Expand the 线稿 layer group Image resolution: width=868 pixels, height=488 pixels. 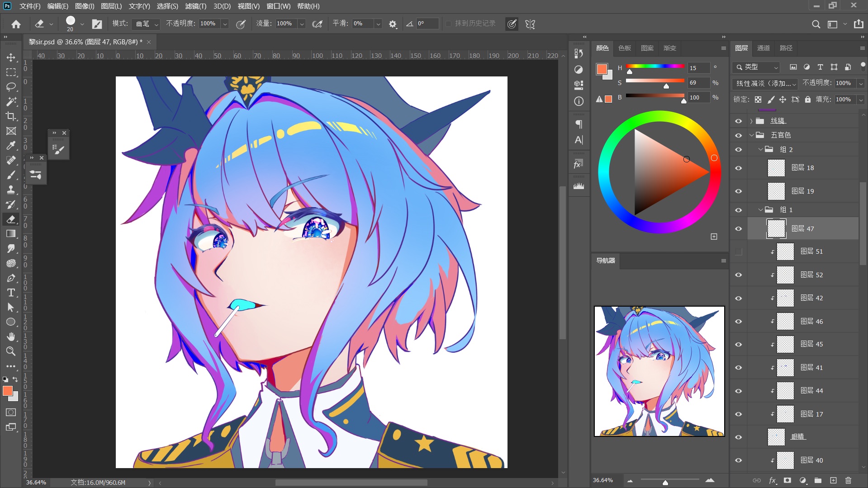tap(751, 121)
